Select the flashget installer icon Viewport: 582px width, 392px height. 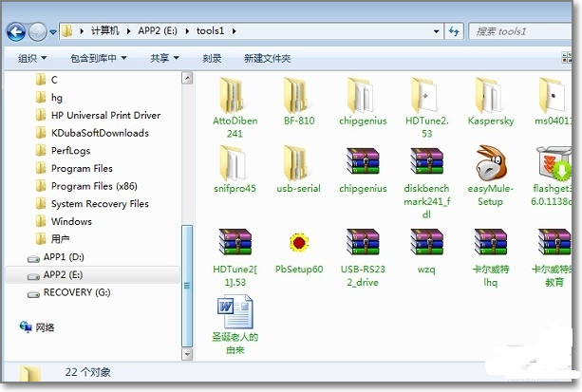[554, 162]
